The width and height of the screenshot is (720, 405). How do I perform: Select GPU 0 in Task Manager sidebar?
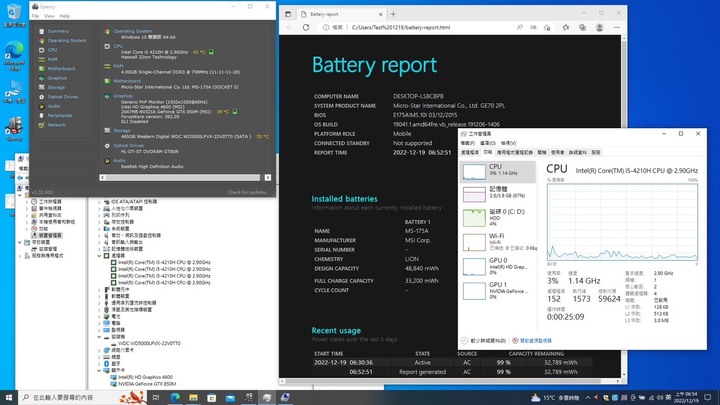point(498,266)
